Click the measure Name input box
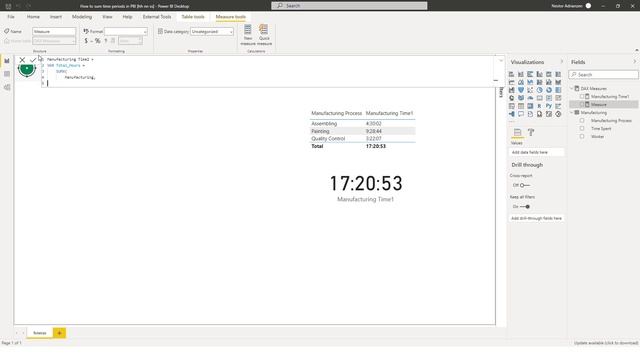Image resolution: width=640 pixels, height=360 pixels. (x=54, y=31)
